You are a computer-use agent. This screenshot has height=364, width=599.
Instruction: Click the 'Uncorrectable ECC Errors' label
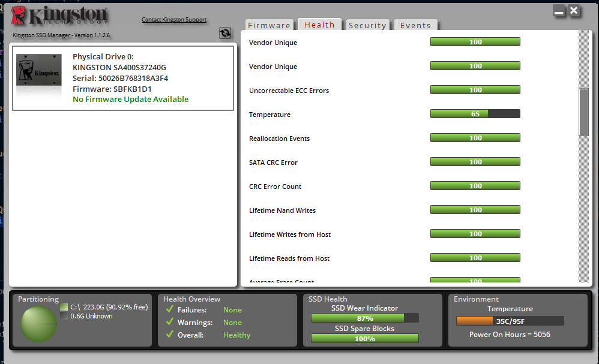click(289, 91)
